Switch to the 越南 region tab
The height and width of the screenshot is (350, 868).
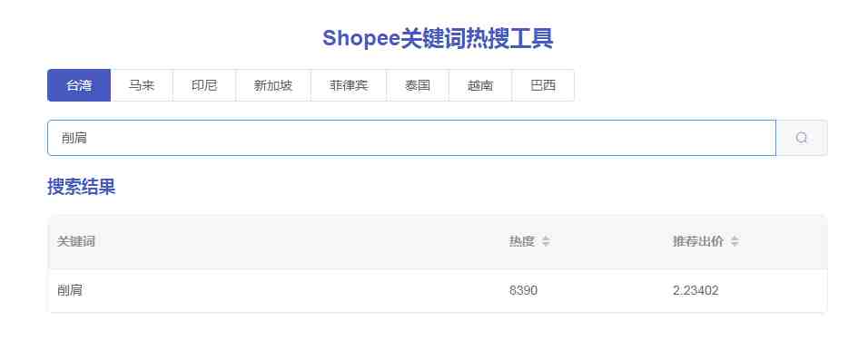click(480, 85)
